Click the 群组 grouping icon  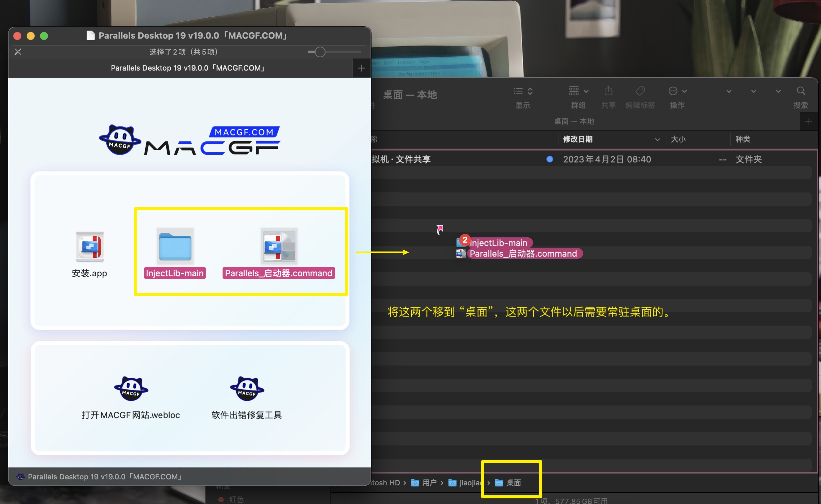click(573, 91)
